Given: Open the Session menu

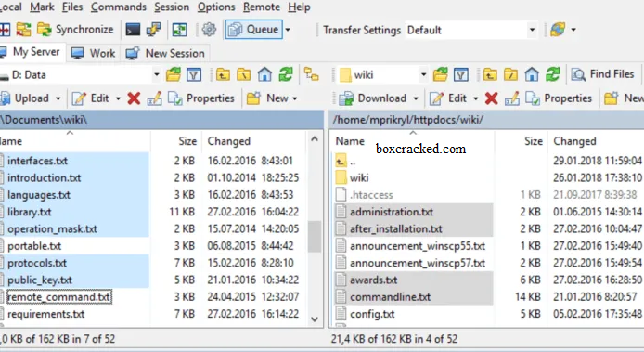Looking at the screenshot, I should [x=172, y=7].
